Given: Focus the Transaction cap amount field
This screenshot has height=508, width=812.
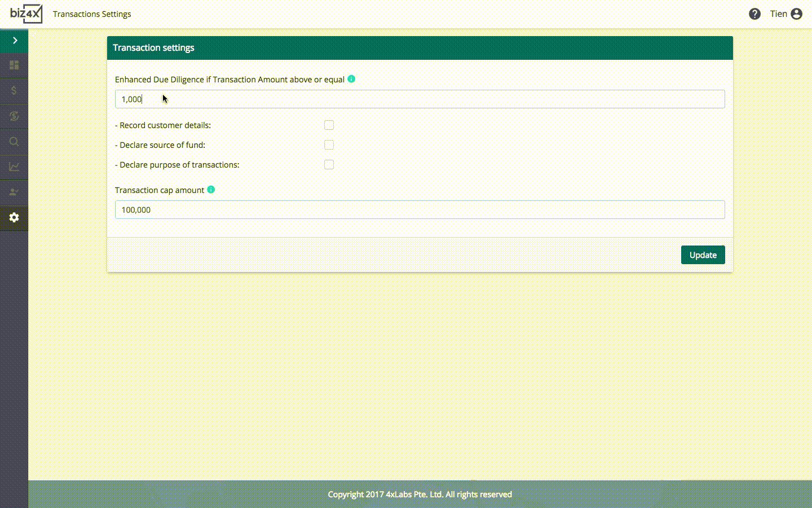Looking at the screenshot, I should pyautogui.click(x=420, y=209).
